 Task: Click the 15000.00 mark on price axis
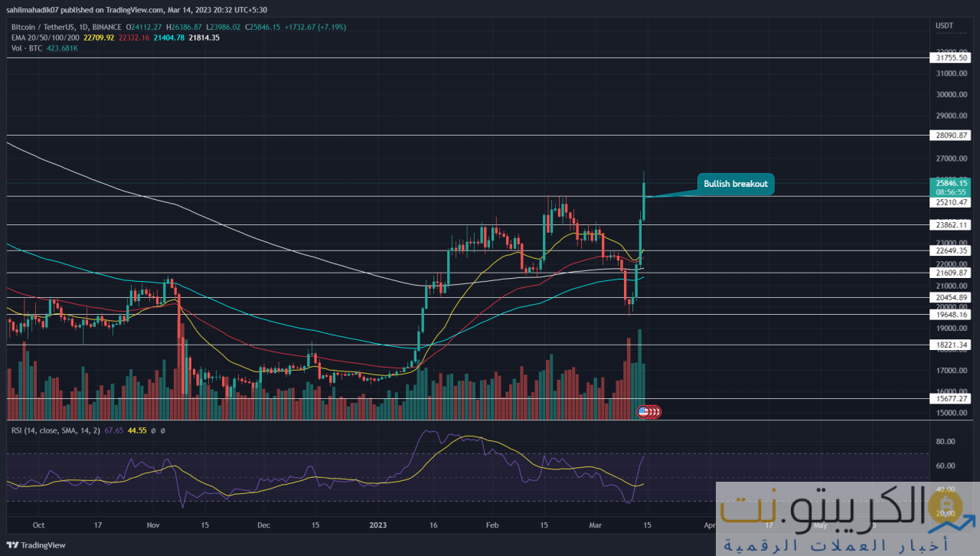pos(949,413)
